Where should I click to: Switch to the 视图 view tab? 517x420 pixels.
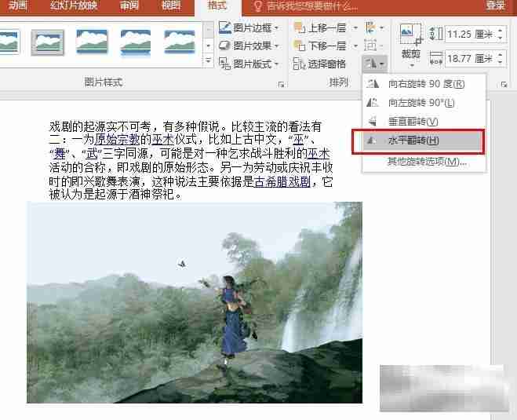(172, 6)
